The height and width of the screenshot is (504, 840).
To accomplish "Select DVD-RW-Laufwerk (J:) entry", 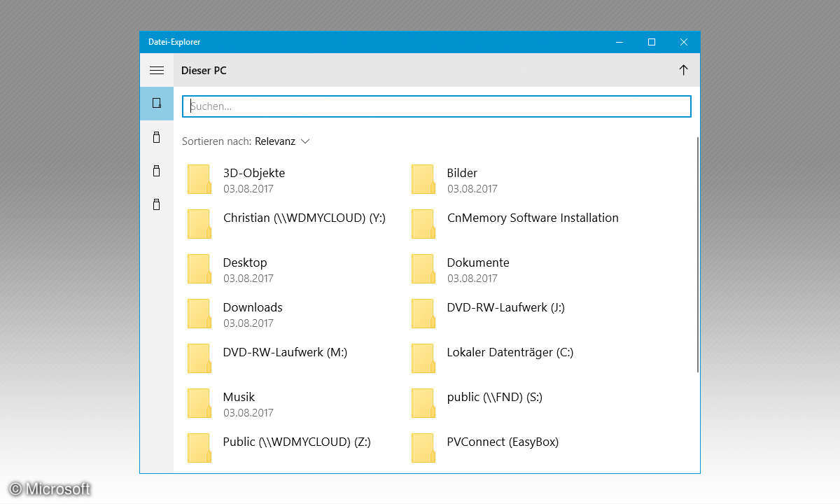I will (x=505, y=307).
